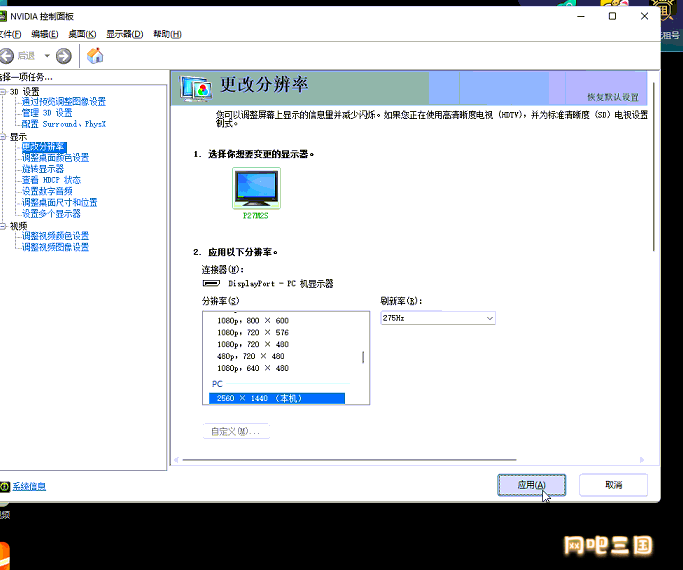Select resolution 480p, 720 × 480
The height and width of the screenshot is (570, 683).
250,356
